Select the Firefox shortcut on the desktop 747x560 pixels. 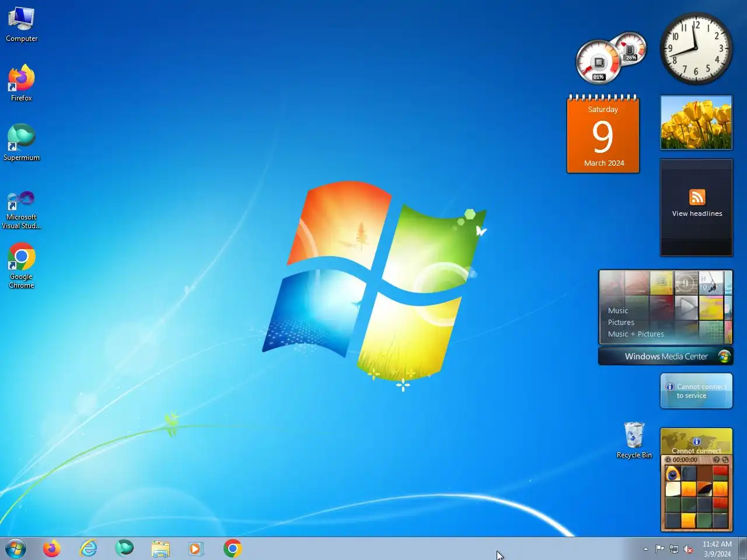click(x=22, y=83)
